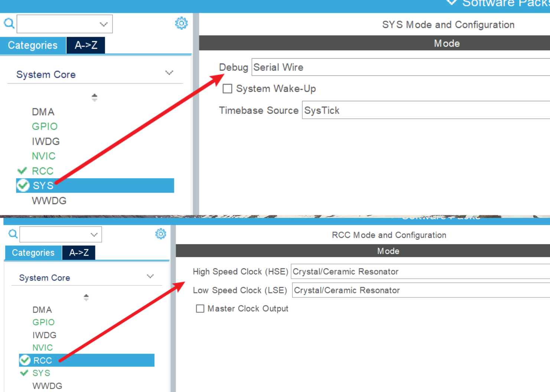550x392 pixels.
Task: Open the gear settings icon in the upper SYS panel
Action: pyautogui.click(x=181, y=23)
